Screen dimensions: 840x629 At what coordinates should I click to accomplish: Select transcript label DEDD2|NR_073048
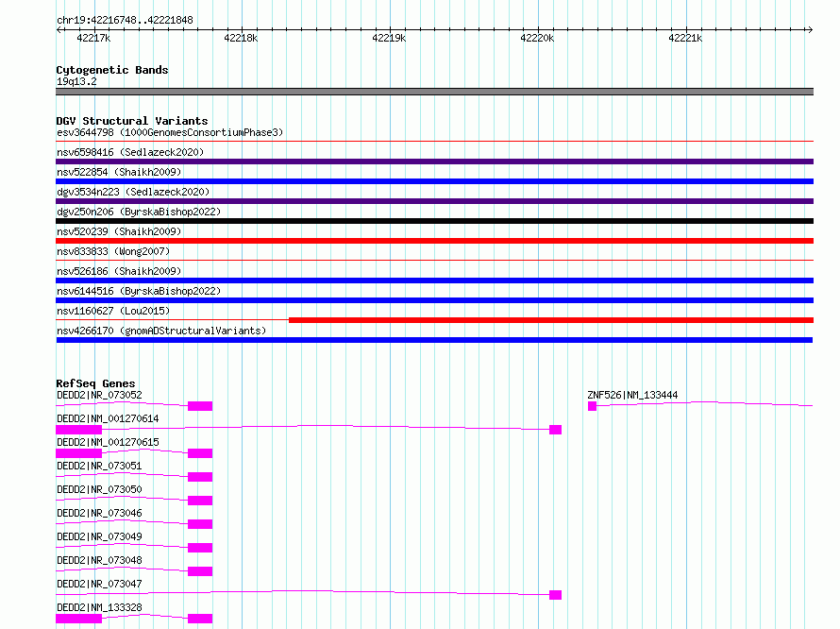coord(99,560)
